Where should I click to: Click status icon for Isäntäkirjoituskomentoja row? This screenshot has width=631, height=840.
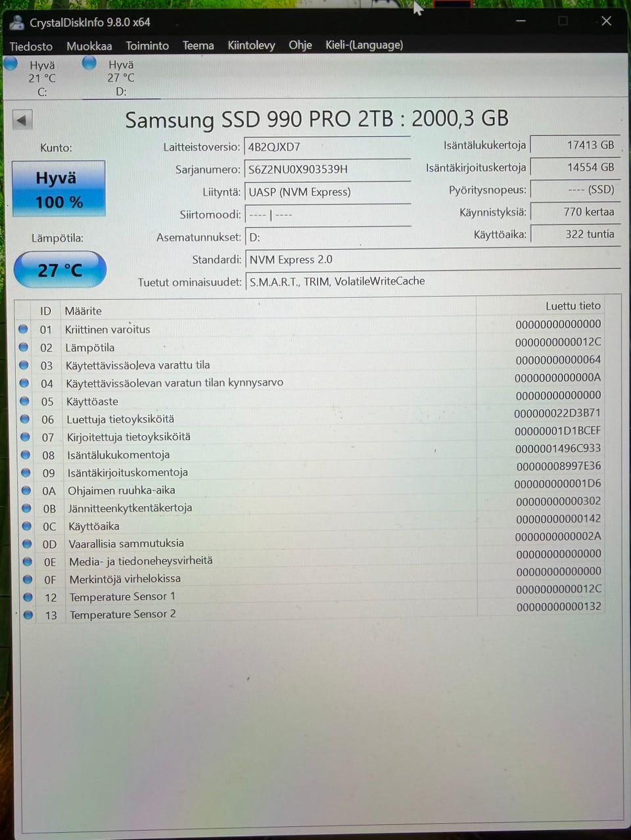tap(26, 472)
